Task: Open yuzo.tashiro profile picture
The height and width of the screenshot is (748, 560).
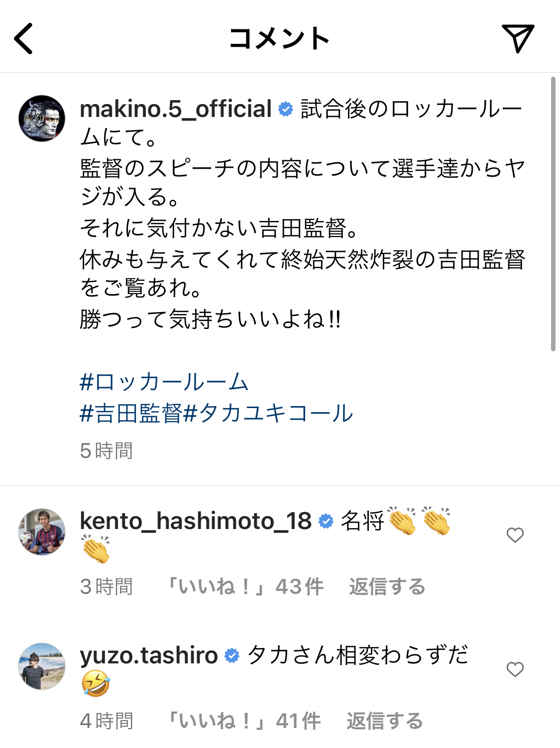Action: [42, 666]
